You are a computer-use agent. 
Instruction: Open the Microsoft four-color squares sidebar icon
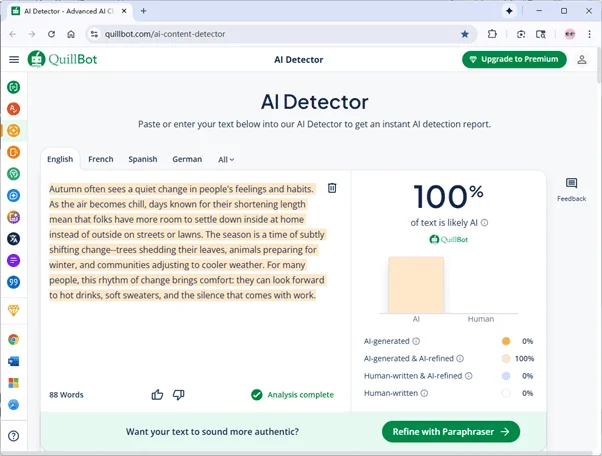(x=13, y=383)
